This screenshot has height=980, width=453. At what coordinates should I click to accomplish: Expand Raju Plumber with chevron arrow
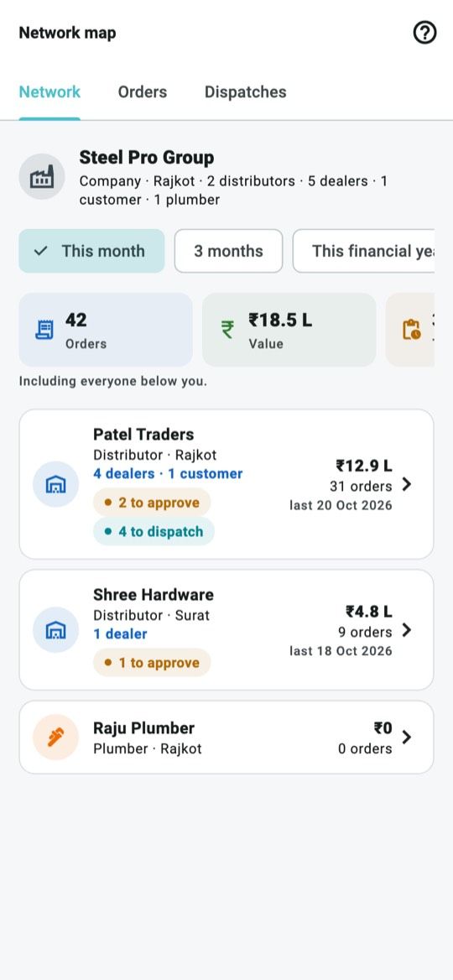[x=407, y=738]
